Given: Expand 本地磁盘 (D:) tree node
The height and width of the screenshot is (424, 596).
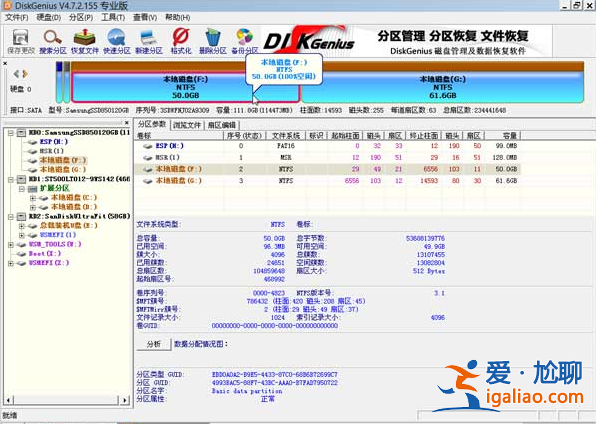Looking at the screenshot, I should pos(33,207).
